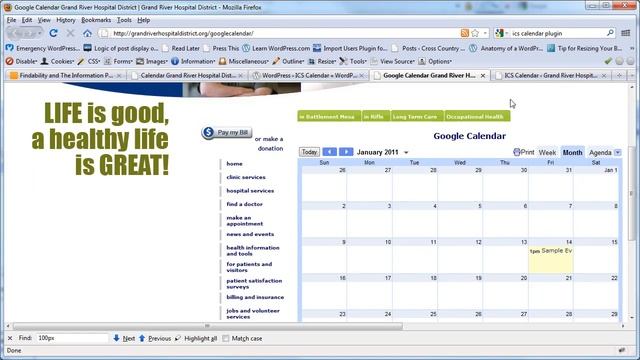Image resolution: width=640 pixels, height=360 pixels.
Task: Click the green checkmark validation icon
Action: tap(608, 61)
